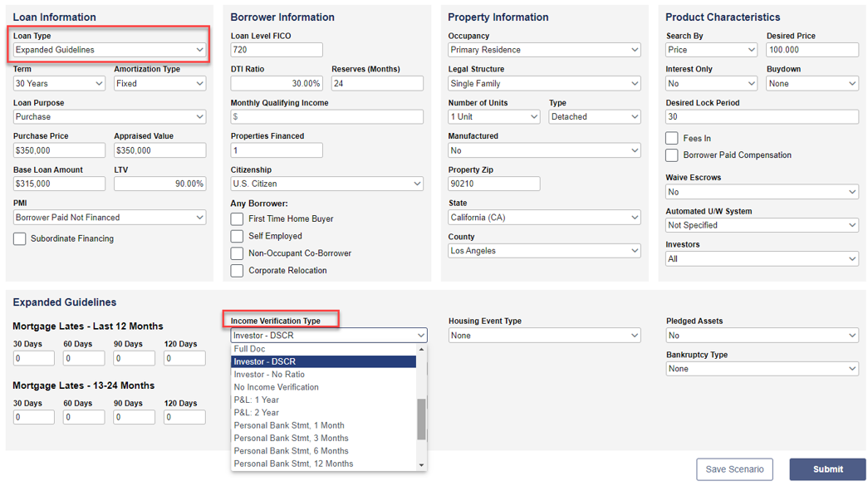
Task: Check Borrower Paid Compensation box
Action: [x=672, y=155]
